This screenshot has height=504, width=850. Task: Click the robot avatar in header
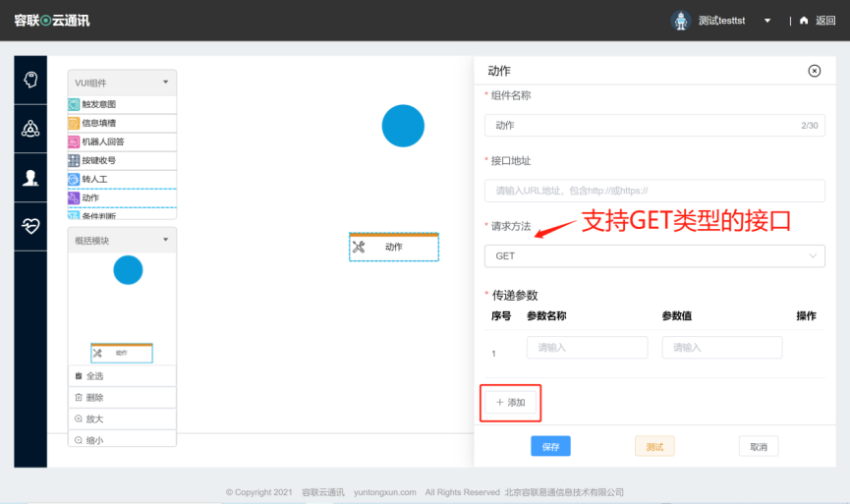point(681,21)
